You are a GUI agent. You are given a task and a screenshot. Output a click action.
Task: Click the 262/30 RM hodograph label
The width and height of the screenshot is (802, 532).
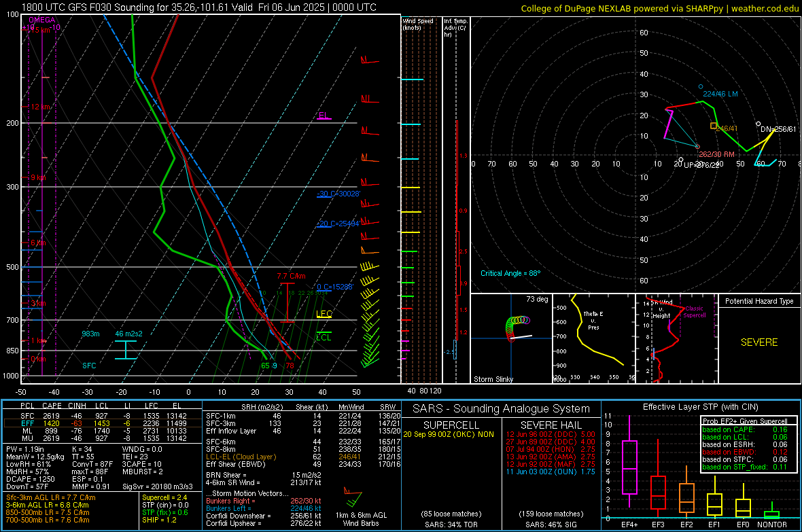coord(716,154)
